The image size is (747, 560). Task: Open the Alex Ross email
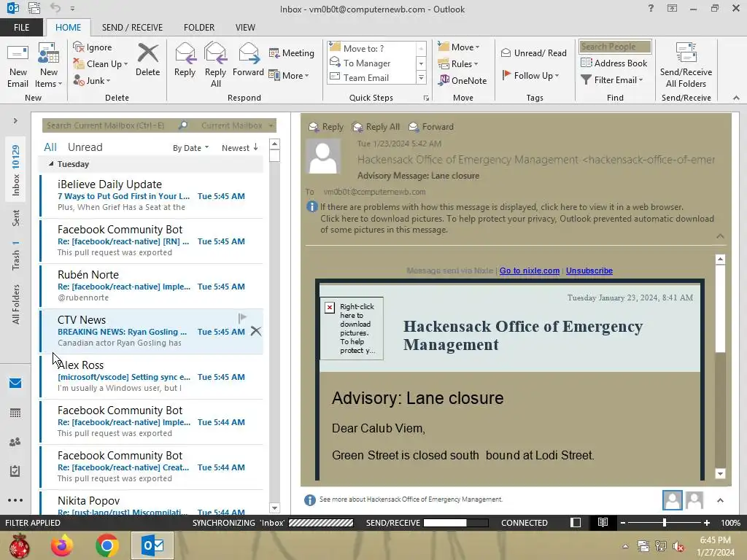pyautogui.click(x=152, y=377)
